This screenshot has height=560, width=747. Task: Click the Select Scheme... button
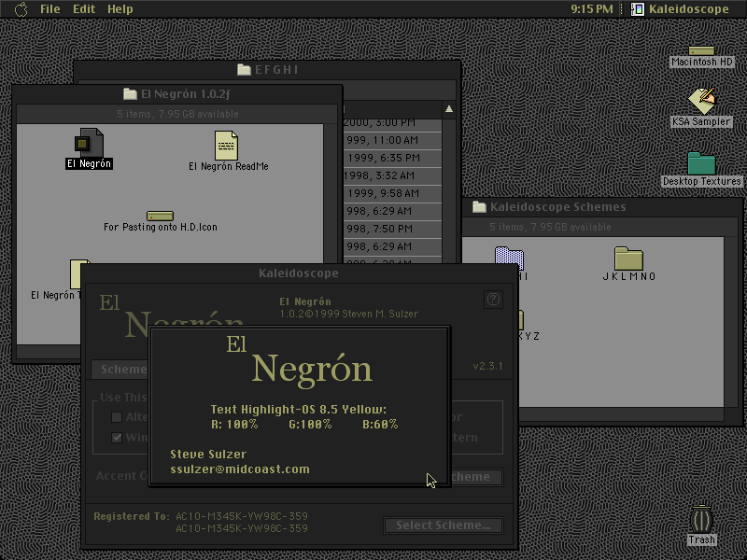click(x=443, y=525)
